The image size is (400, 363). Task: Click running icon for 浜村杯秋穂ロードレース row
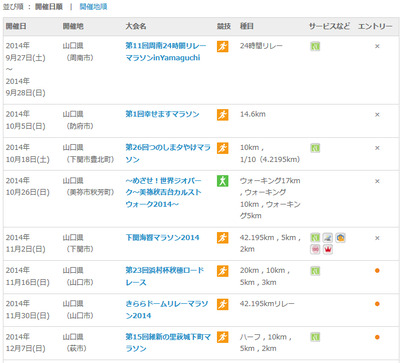click(223, 271)
